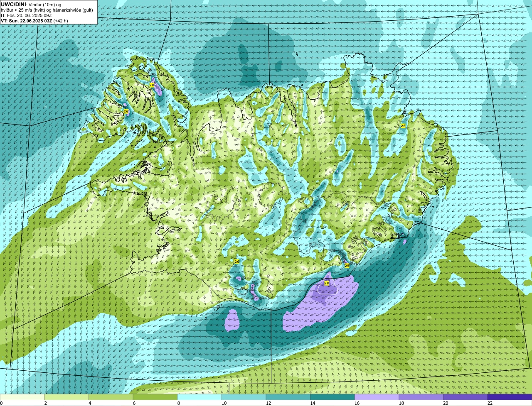Click the valid time 'VT: Sun. 22.06.2025 03Z (+42 h)'
The height and width of the screenshot is (406, 532).
pyautogui.click(x=34, y=21)
